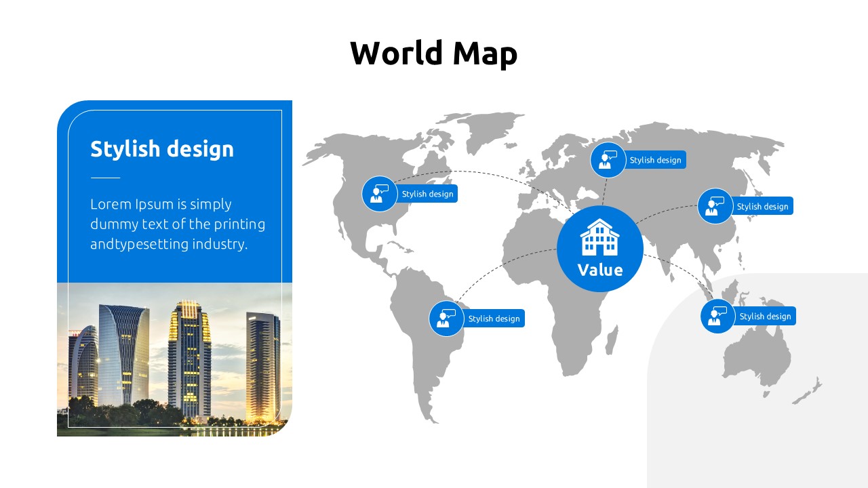This screenshot has width=868, height=488.
Task: Click the Lorem Ipsum paragraph text
Action: (178, 224)
